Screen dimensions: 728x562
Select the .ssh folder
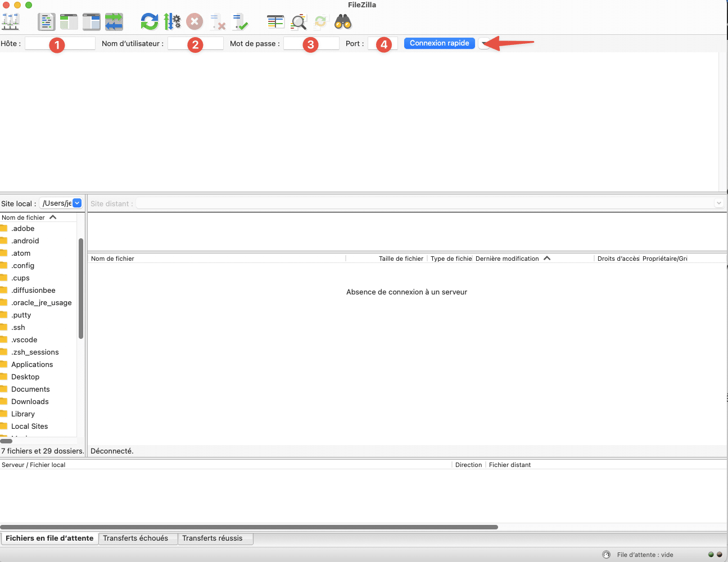18,328
